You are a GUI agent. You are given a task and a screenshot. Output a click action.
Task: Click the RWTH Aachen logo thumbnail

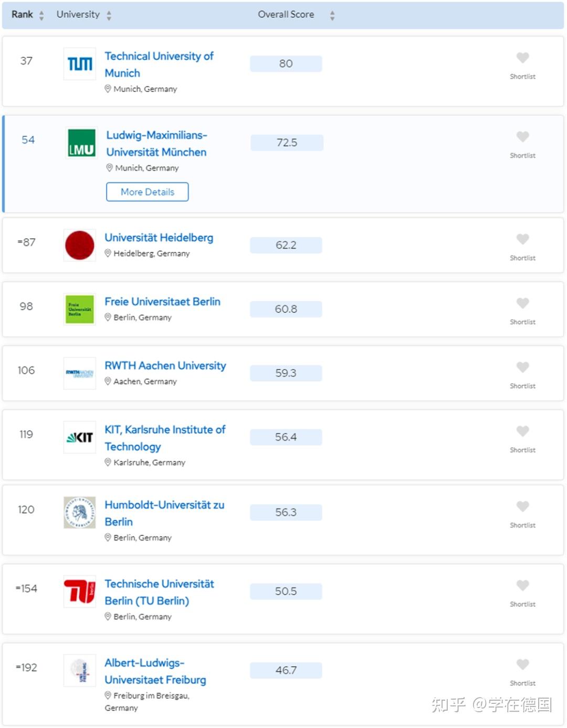(80, 373)
